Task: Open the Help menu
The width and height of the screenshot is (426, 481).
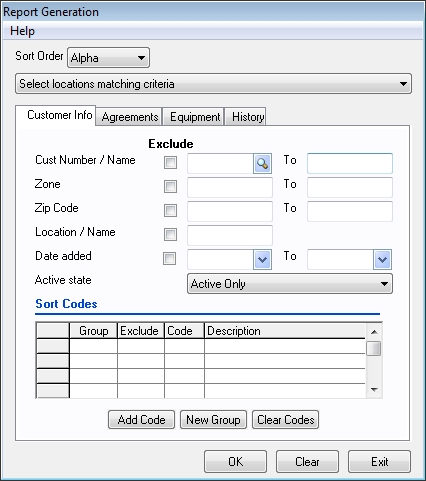Action: (x=22, y=31)
